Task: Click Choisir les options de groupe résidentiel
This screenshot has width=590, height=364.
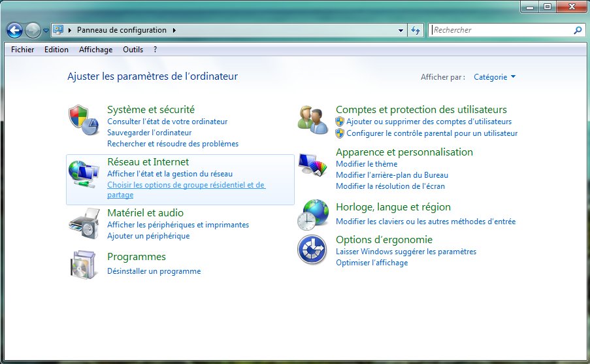Action: 186,190
